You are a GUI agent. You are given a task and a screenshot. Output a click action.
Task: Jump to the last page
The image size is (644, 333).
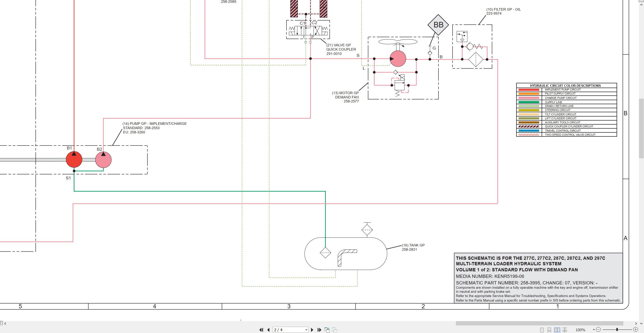(319, 330)
